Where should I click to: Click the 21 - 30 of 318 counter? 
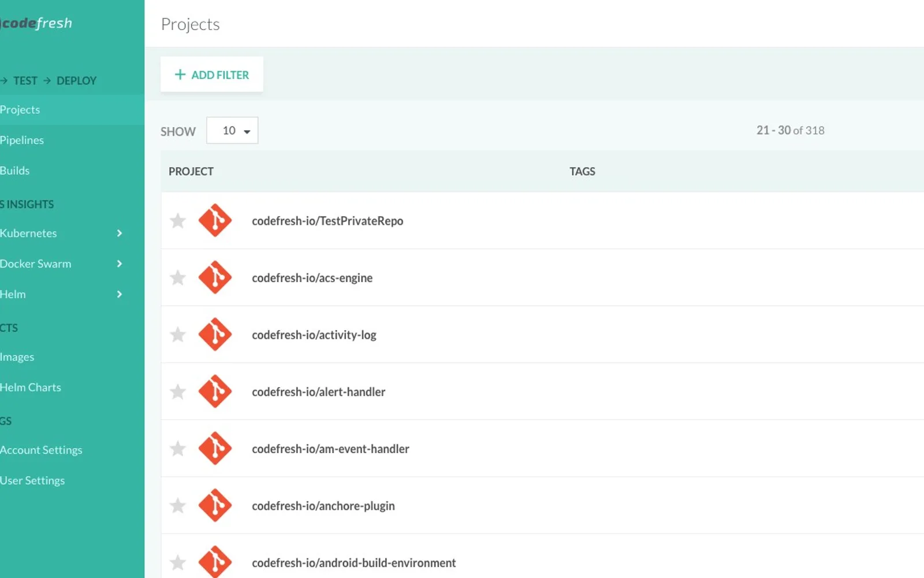791,131
